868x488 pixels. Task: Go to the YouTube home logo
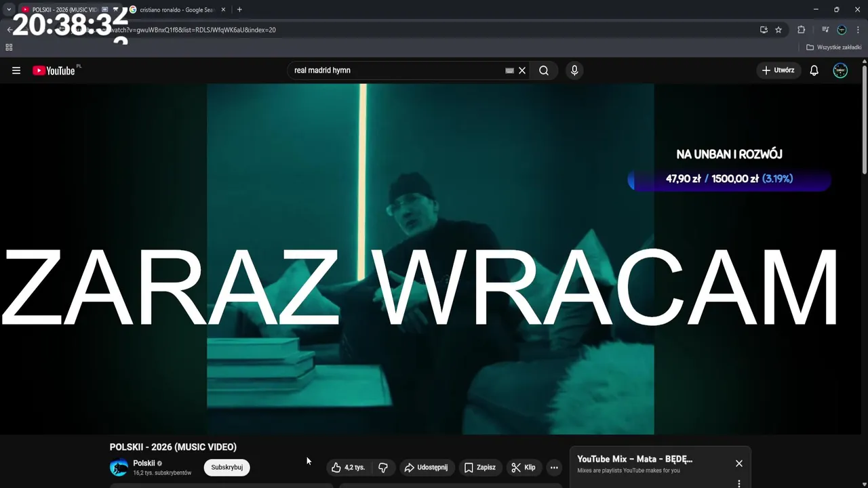[54, 70]
